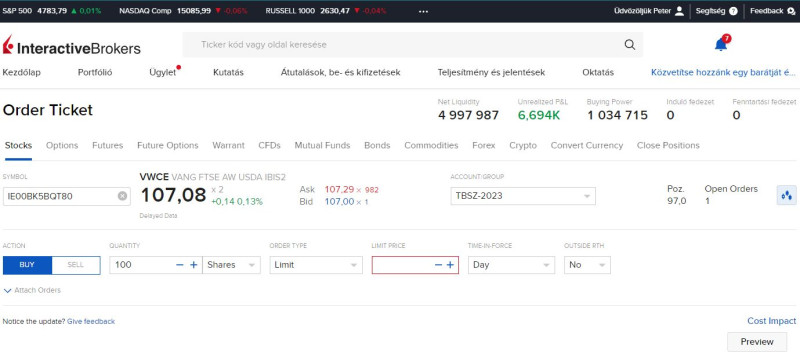Open the Limit order type dropdown
800x361 pixels.
point(316,265)
